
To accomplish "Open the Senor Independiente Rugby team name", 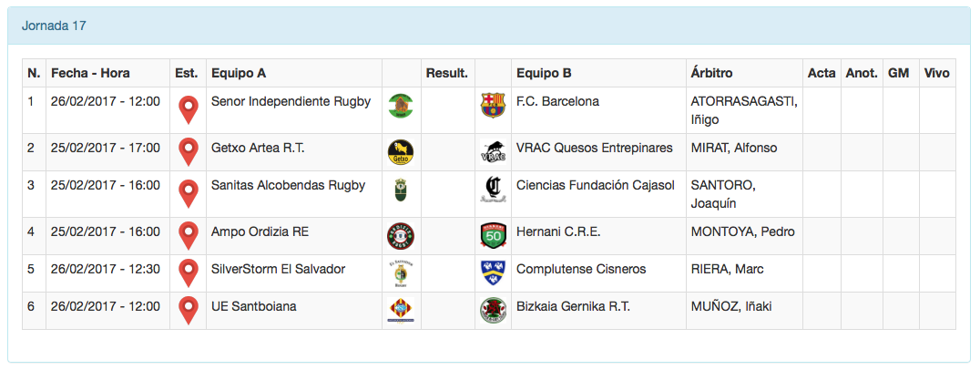I will tap(291, 101).
